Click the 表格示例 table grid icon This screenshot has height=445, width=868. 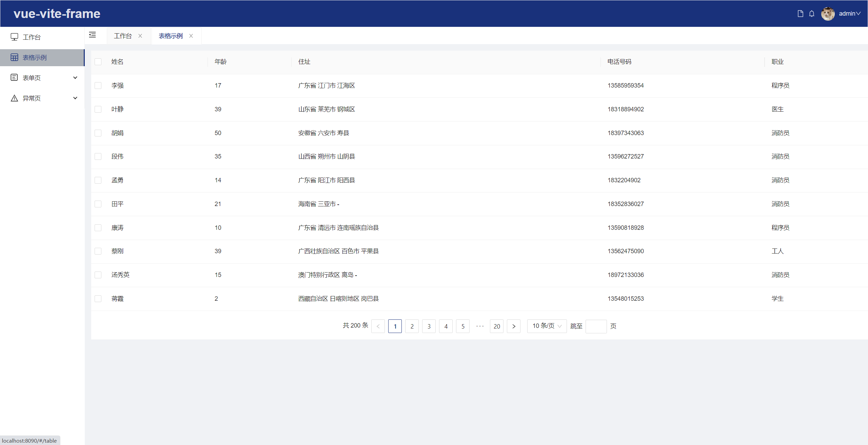(14, 57)
